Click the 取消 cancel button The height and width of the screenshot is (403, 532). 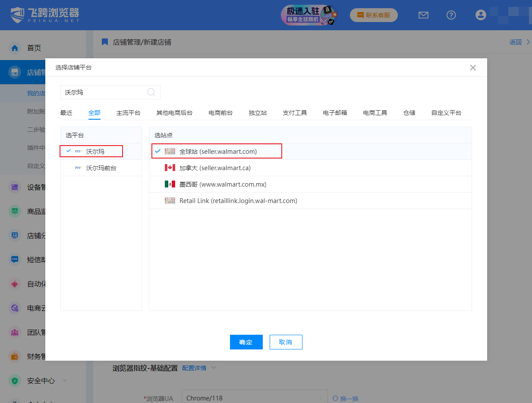coord(286,342)
